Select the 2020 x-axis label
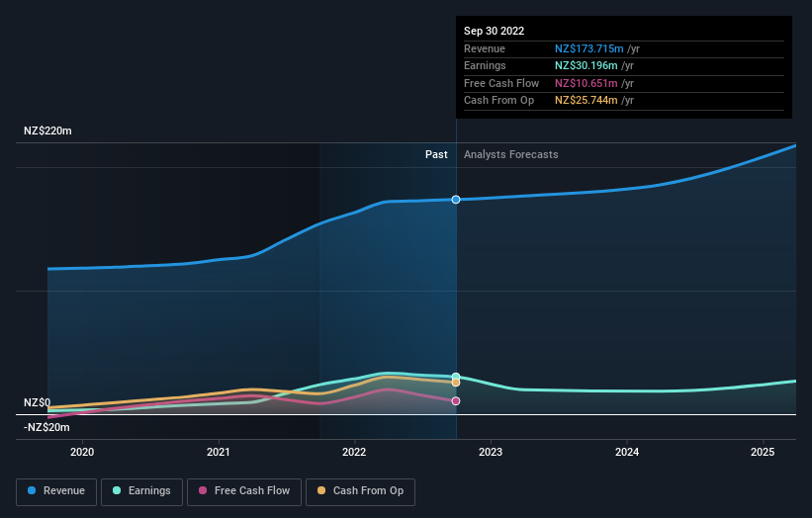This screenshot has height=518, width=812. (x=82, y=452)
